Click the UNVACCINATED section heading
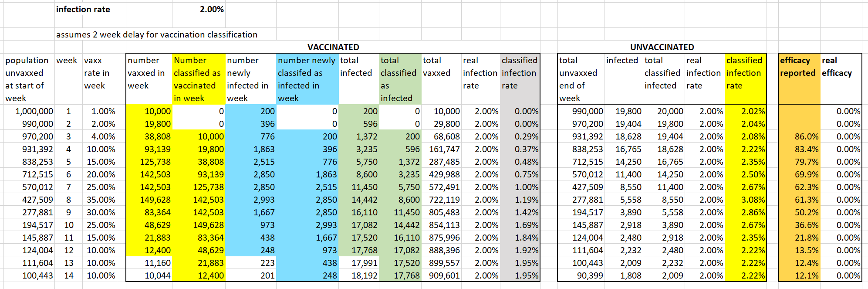Screen dimensions: 868x289 point(662,47)
